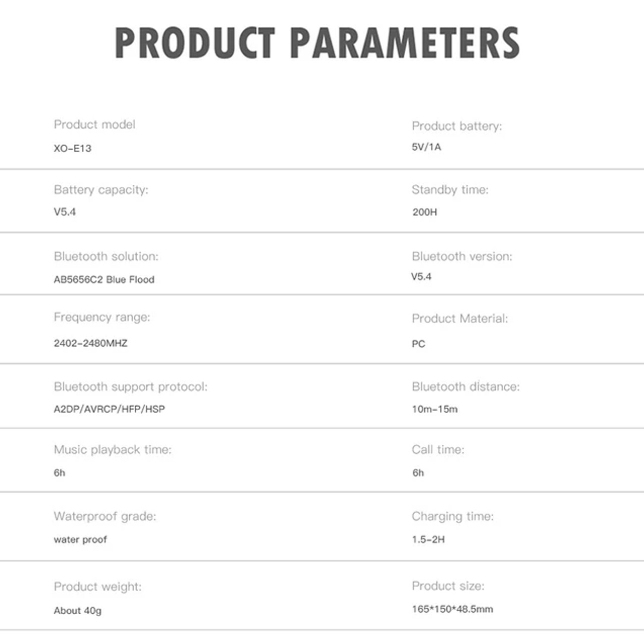Click the 5V/1A battery value
This screenshot has width=644, height=644.
[x=426, y=147]
